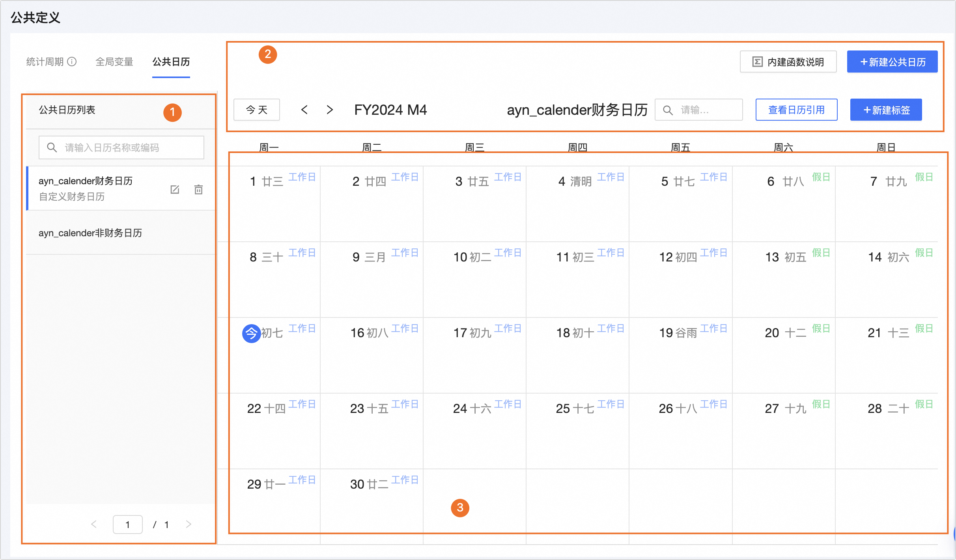Click the 今天 button
The height and width of the screenshot is (560, 956).
[x=257, y=110]
